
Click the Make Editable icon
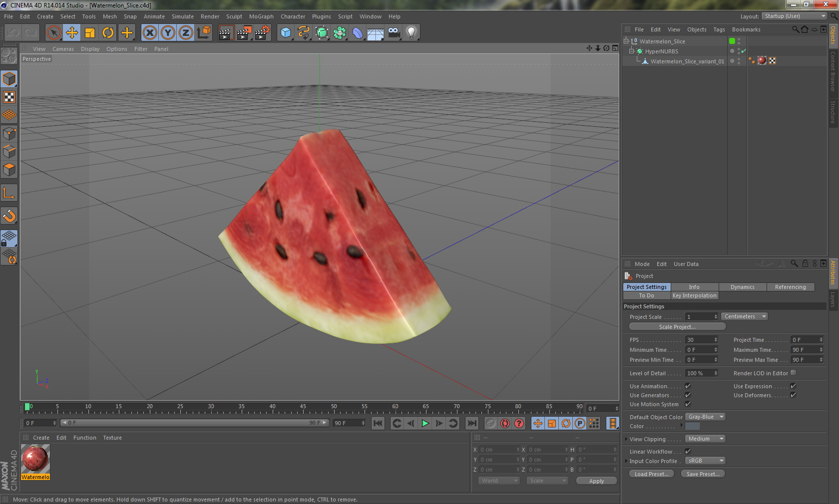coord(9,56)
